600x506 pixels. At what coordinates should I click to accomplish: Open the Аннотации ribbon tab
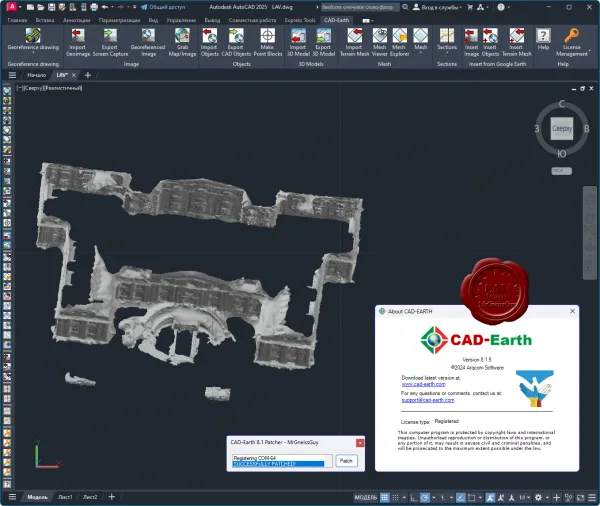tap(77, 20)
